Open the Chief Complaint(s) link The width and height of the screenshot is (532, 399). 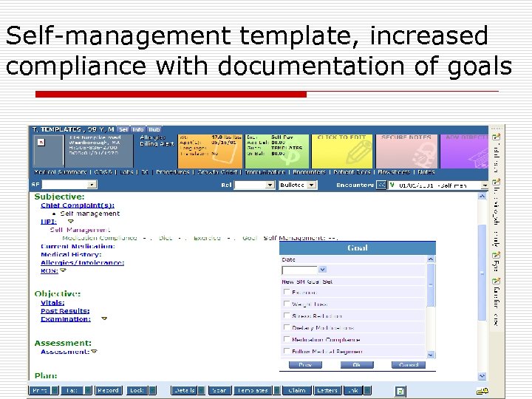[78, 205]
